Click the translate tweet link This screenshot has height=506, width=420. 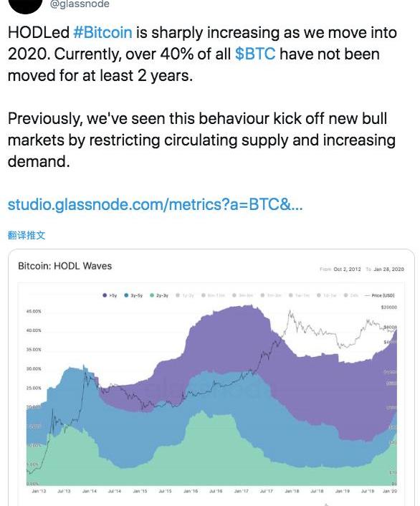(27, 235)
